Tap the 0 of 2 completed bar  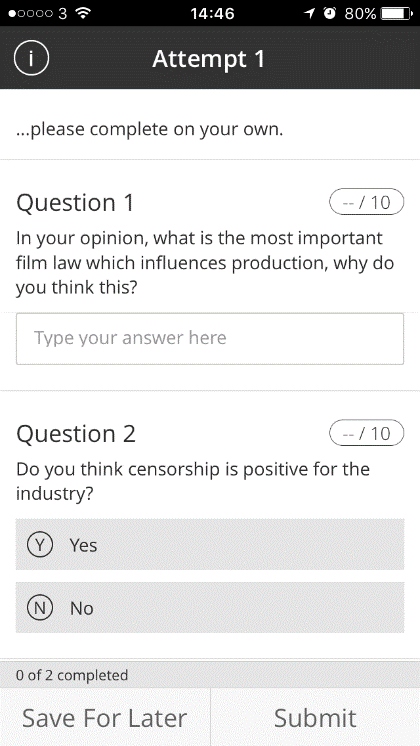coord(210,675)
